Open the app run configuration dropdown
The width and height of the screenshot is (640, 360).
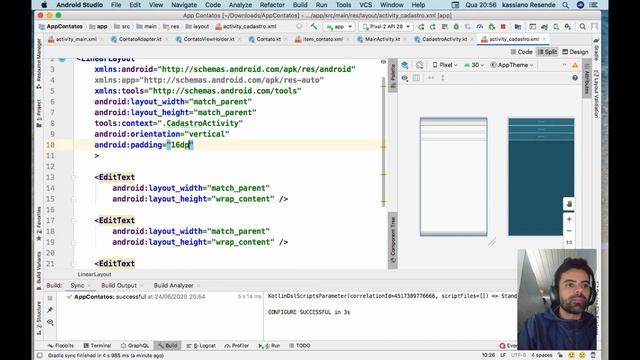click(x=339, y=27)
